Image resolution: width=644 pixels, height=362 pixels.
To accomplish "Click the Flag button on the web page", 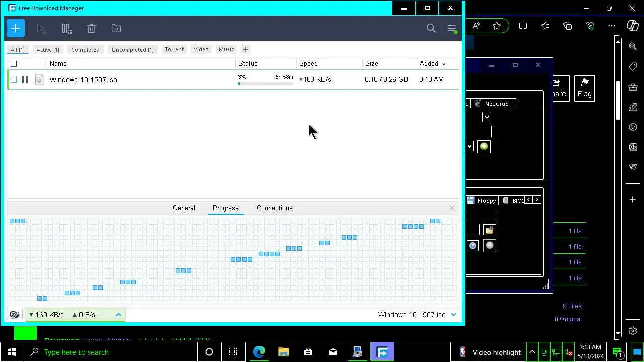I will pyautogui.click(x=584, y=88).
